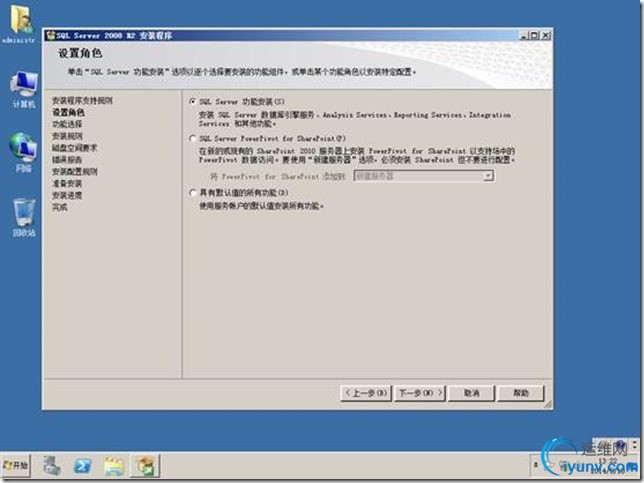Click 功能选择 step in sidebar
644x483 pixels.
click(67, 124)
